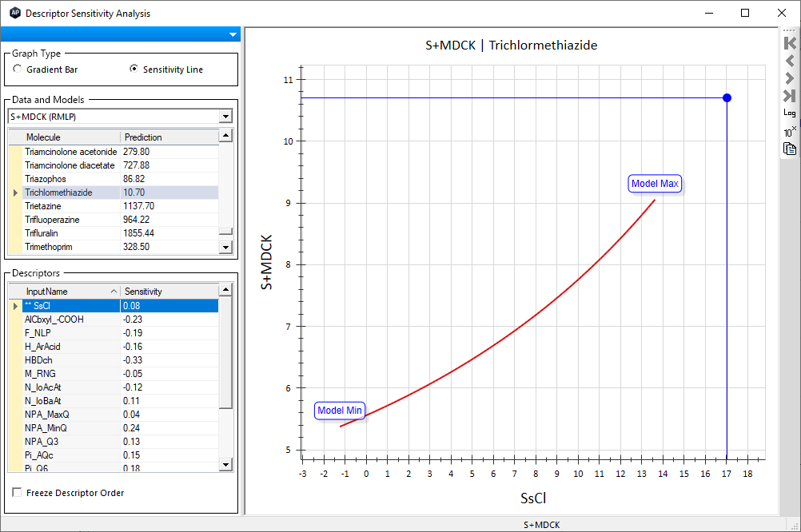Select the NPA_MinQ descriptor row
Viewport: 801px width, 532px height.
121,428
